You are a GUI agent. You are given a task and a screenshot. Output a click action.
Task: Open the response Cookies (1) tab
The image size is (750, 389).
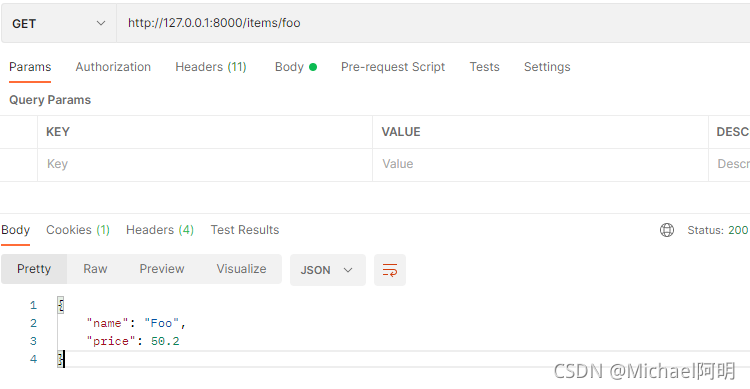pyautogui.click(x=78, y=230)
